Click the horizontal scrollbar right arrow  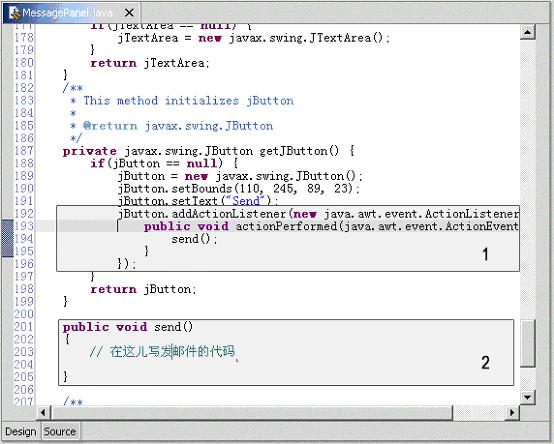point(512,413)
